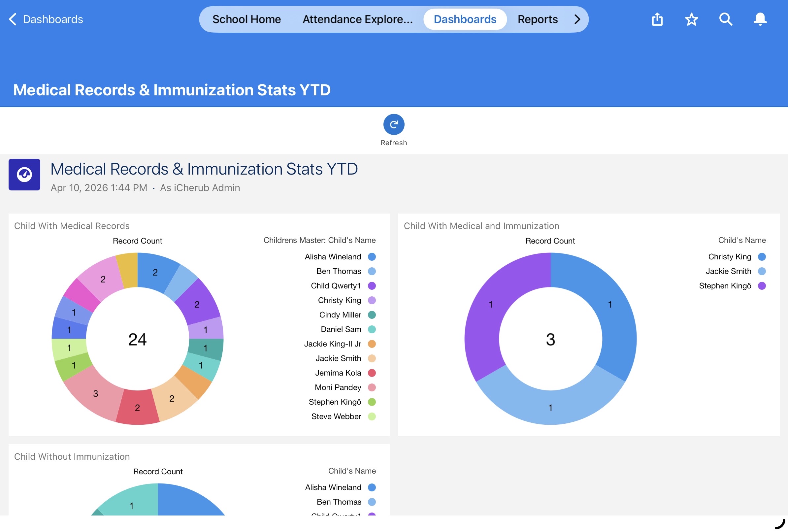Open notifications bell
This screenshot has width=788, height=532.
(760, 19)
